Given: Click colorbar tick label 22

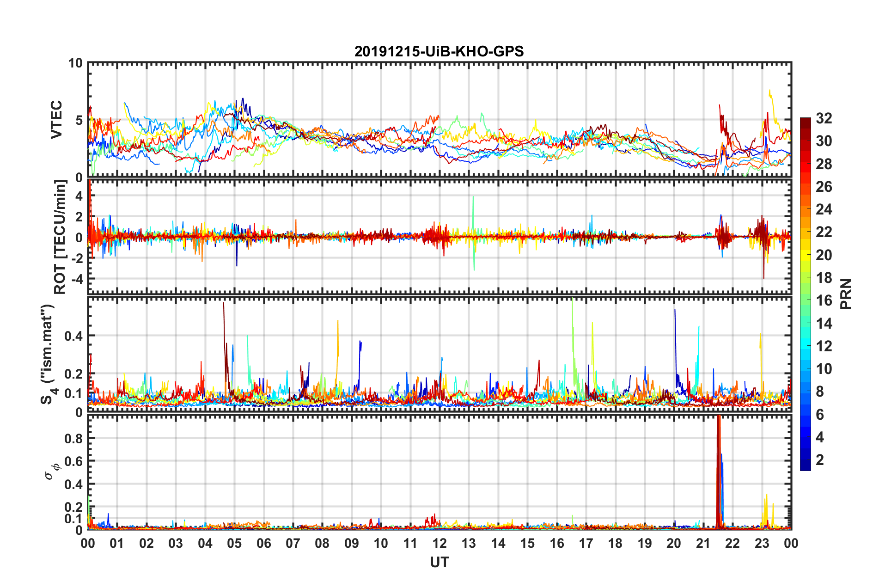Looking at the screenshot, I should pyautogui.click(x=824, y=232).
